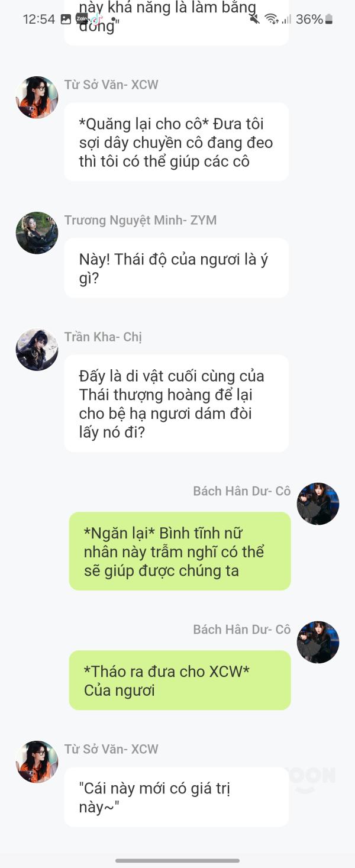Tap green bubble '*Ngăn lại* Bình tĩnh nữ nhân'
Viewport: 355px width, 868px height.
coord(180,551)
